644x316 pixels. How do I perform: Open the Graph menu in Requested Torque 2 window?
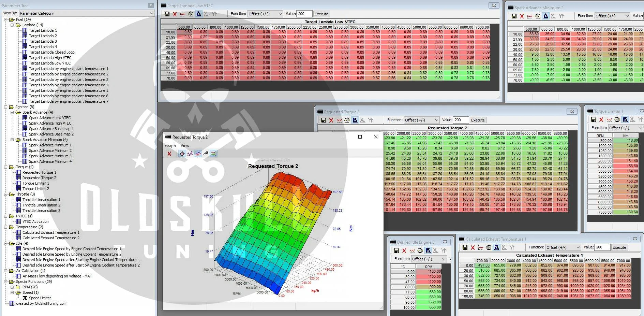(170, 146)
